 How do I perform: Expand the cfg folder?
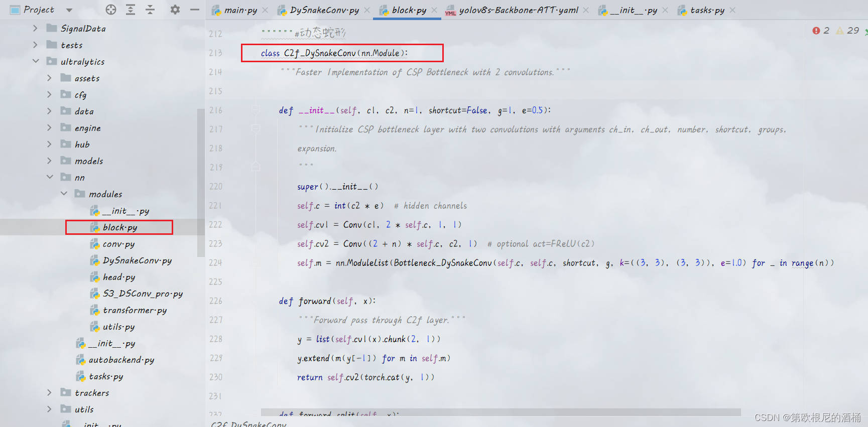point(49,95)
